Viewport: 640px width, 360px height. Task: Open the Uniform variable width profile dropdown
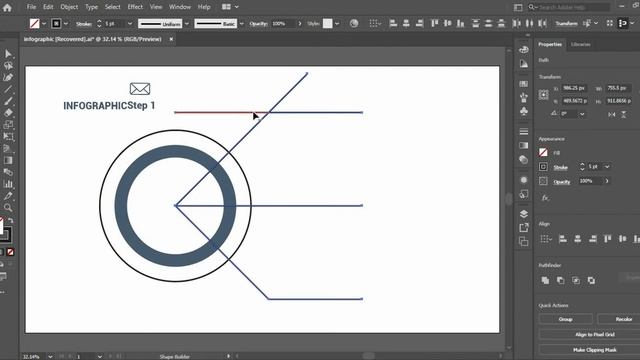[187, 24]
